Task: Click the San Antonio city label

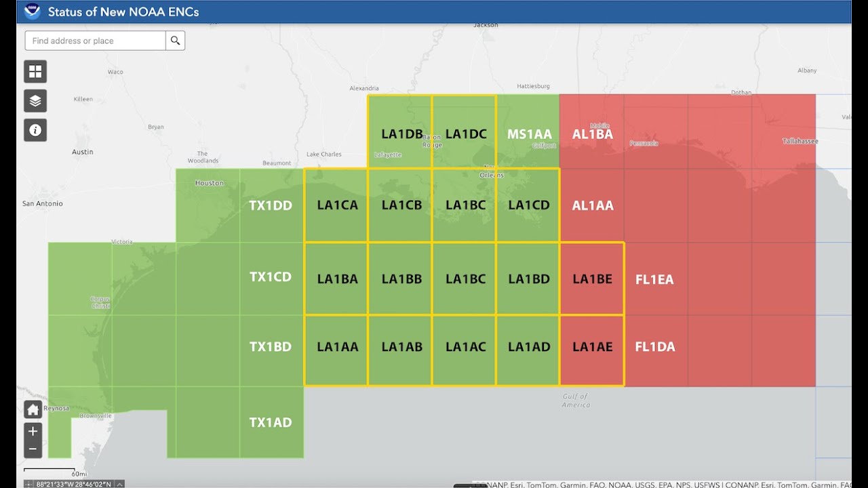Action: (x=43, y=203)
